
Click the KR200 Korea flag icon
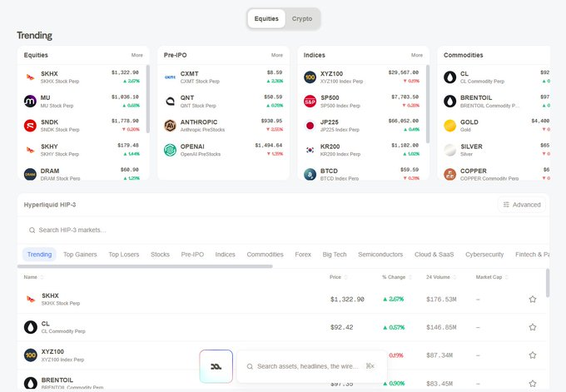coord(310,150)
